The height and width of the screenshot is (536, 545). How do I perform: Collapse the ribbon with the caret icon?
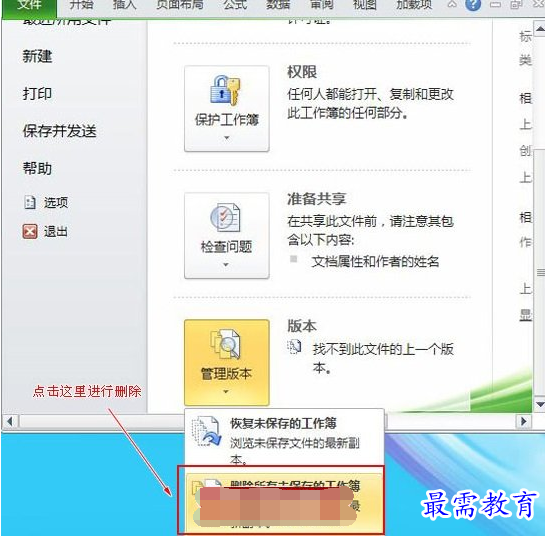point(452,4)
